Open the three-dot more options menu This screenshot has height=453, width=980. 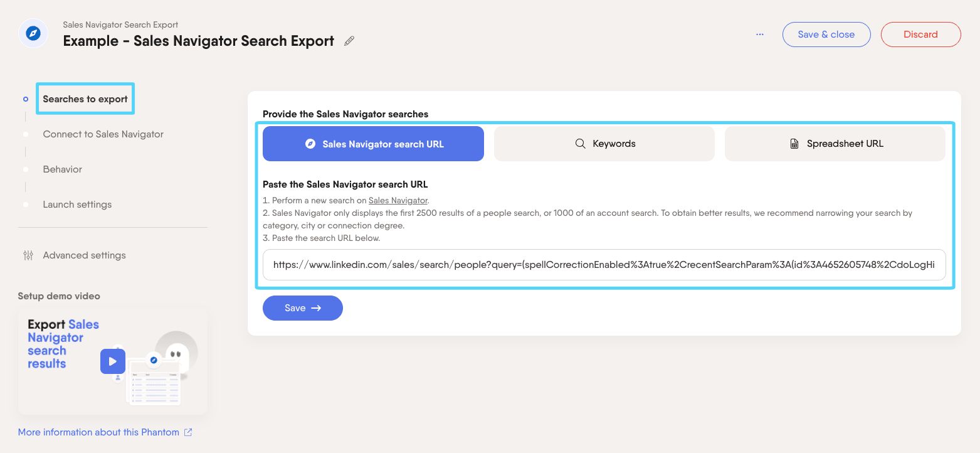pyautogui.click(x=760, y=35)
